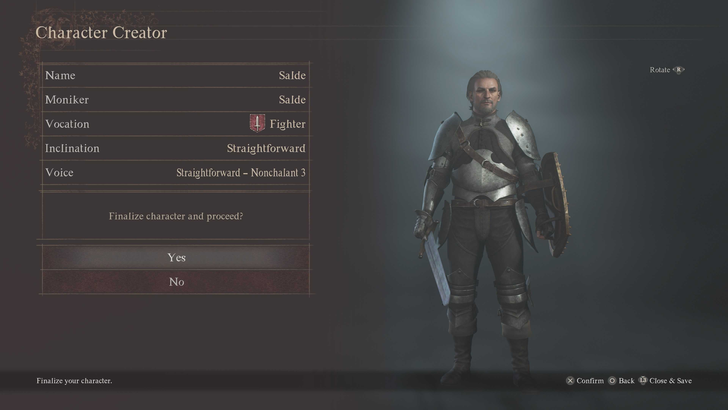Click the red Fighter vocation shield icon
728x410 pixels.
click(257, 123)
